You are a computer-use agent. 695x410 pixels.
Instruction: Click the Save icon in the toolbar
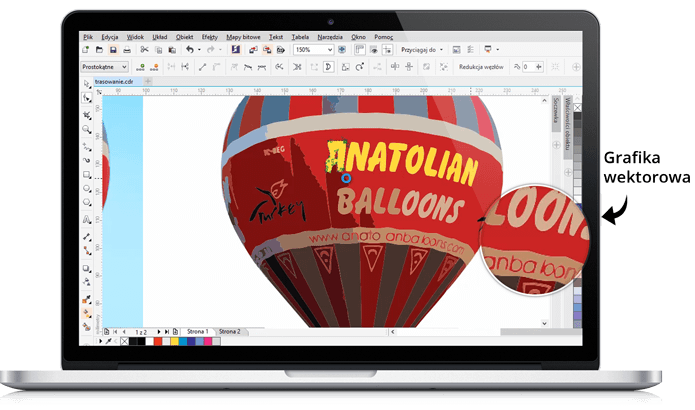click(x=113, y=49)
